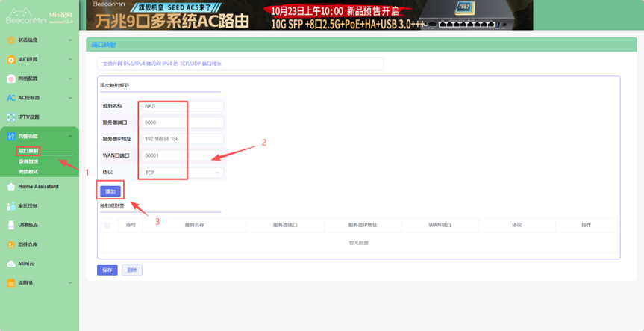
Task: Expand the 状态信息 menu chevron
Action: [70, 40]
